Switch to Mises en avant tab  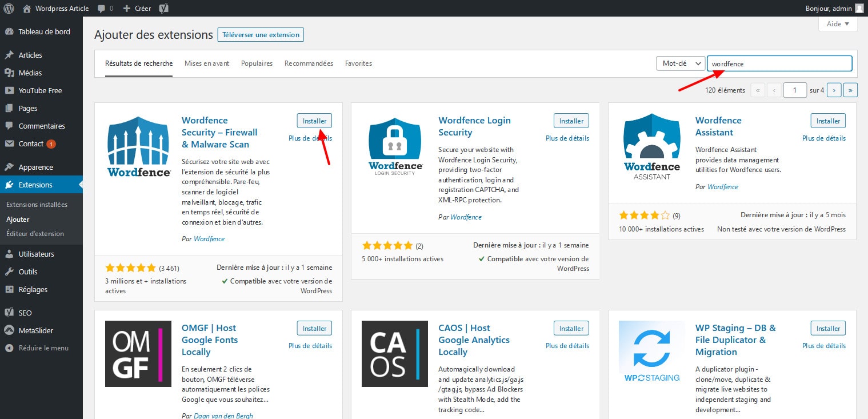pyautogui.click(x=207, y=63)
